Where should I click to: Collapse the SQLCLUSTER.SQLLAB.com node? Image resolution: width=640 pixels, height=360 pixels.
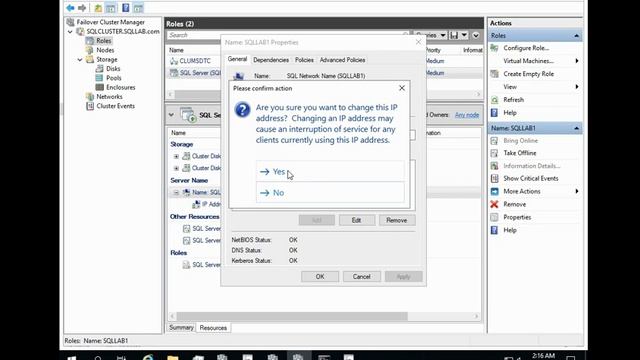point(70,31)
